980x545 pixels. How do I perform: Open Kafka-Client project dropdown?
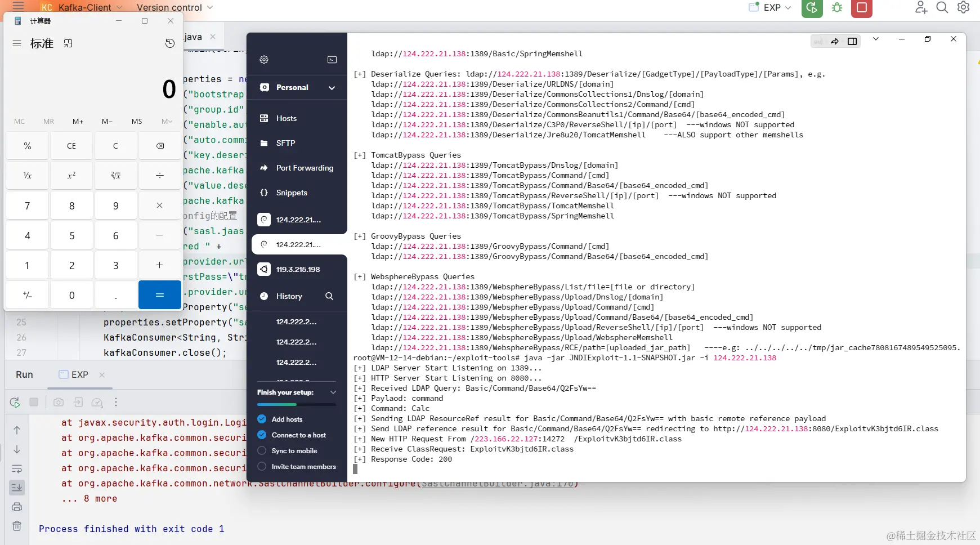click(x=82, y=7)
